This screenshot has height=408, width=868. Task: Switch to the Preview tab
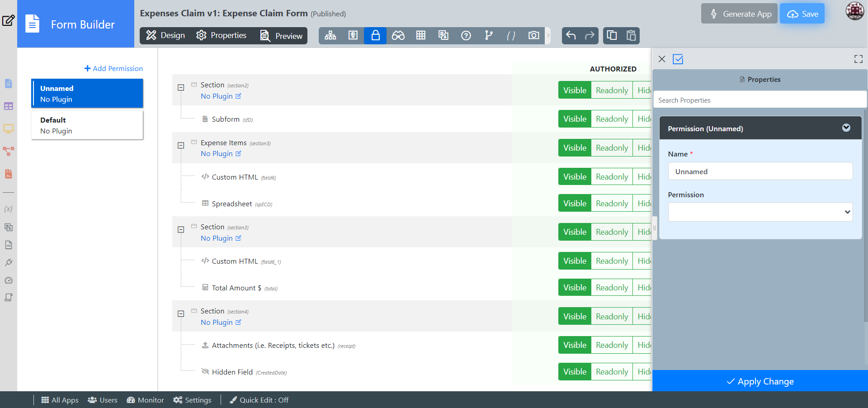[281, 36]
